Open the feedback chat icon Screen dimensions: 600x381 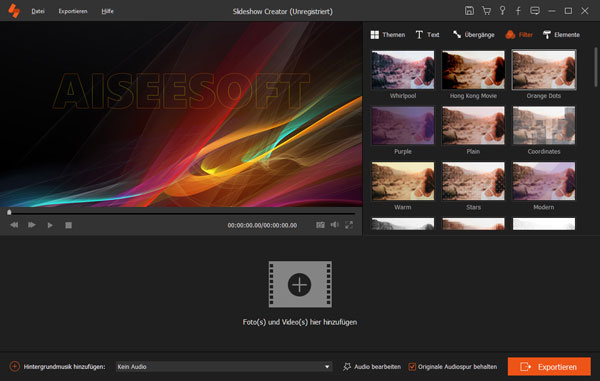click(535, 11)
